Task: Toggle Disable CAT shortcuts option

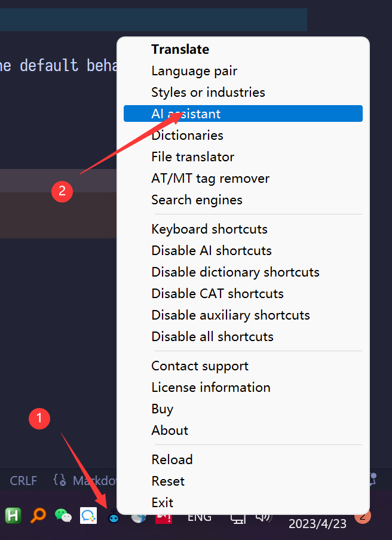Action: [218, 293]
